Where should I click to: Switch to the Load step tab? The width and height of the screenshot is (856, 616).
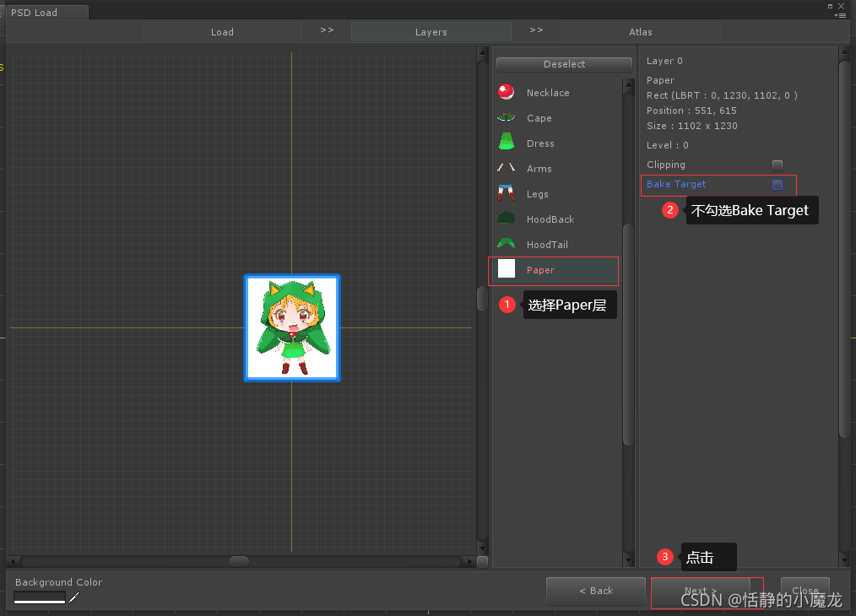point(222,32)
